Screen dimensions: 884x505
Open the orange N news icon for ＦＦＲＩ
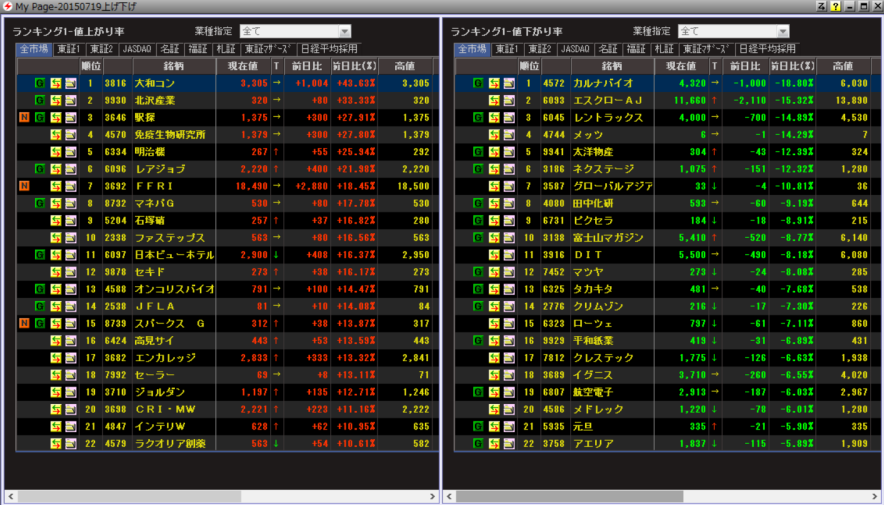pos(24,186)
